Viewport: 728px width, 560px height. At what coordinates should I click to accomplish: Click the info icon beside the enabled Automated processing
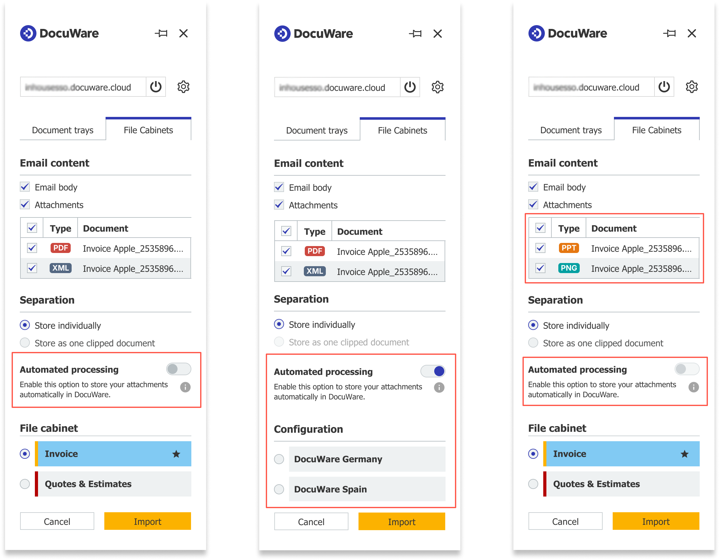(x=439, y=387)
